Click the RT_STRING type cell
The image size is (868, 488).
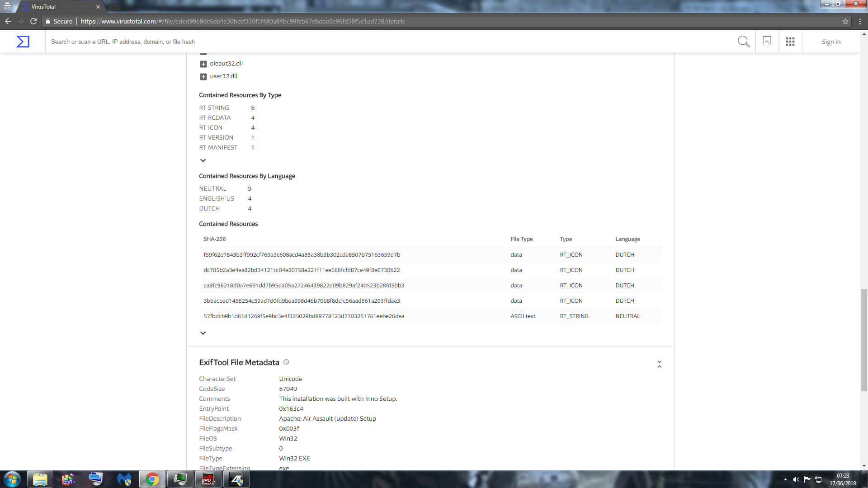click(x=574, y=316)
